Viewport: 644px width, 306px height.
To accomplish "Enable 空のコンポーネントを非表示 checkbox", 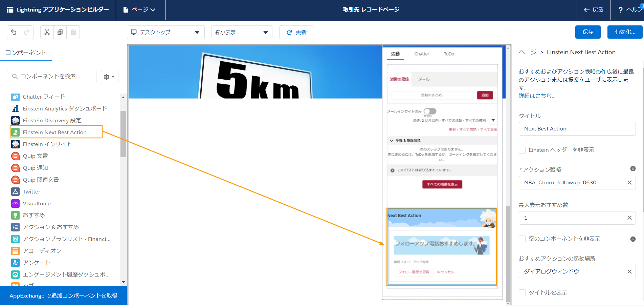I will (x=522, y=239).
